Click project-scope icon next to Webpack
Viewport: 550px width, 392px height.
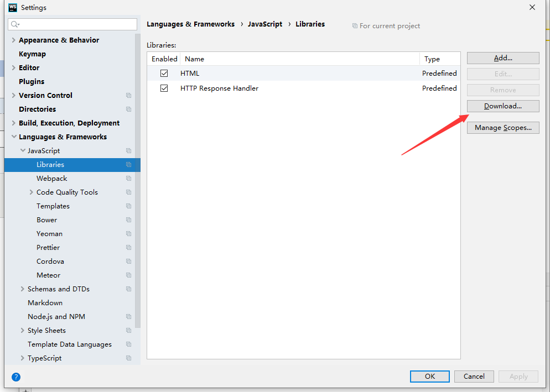(x=129, y=179)
